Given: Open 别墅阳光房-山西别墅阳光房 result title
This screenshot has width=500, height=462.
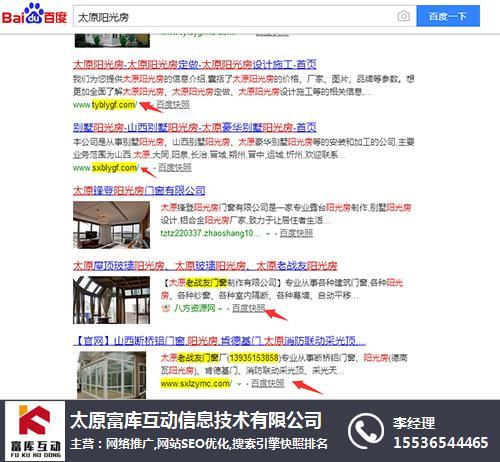Looking at the screenshot, I should pyautogui.click(x=195, y=127).
